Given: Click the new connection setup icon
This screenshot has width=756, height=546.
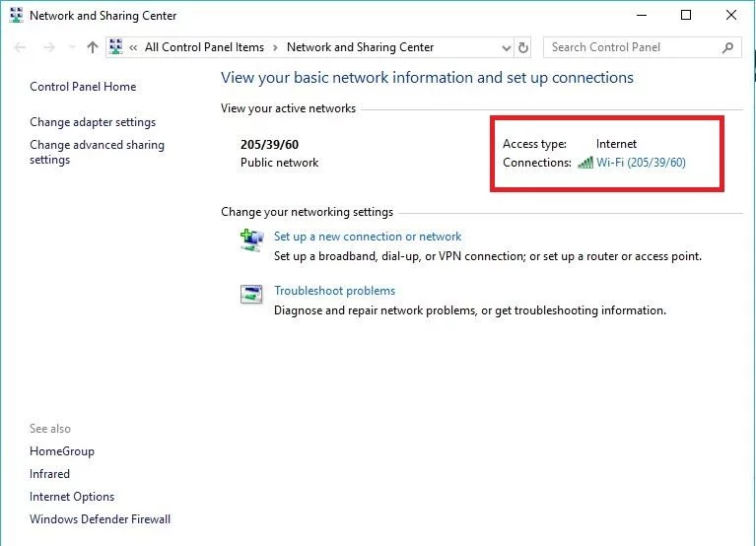Looking at the screenshot, I should click(x=251, y=240).
